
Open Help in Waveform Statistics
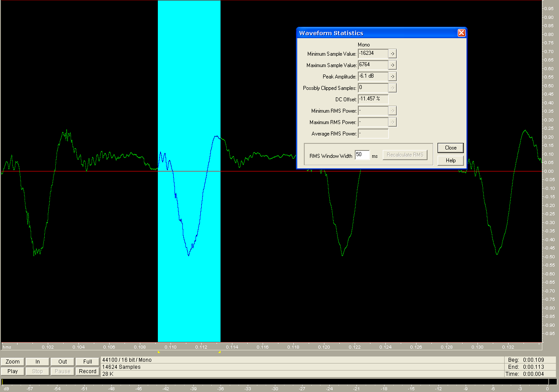[451, 160]
